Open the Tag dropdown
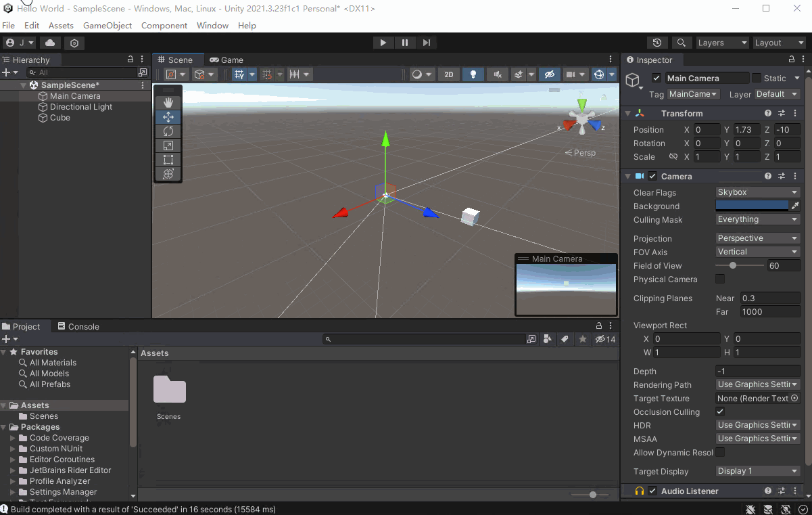The width and height of the screenshot is (812, 515). pos(694,94)
